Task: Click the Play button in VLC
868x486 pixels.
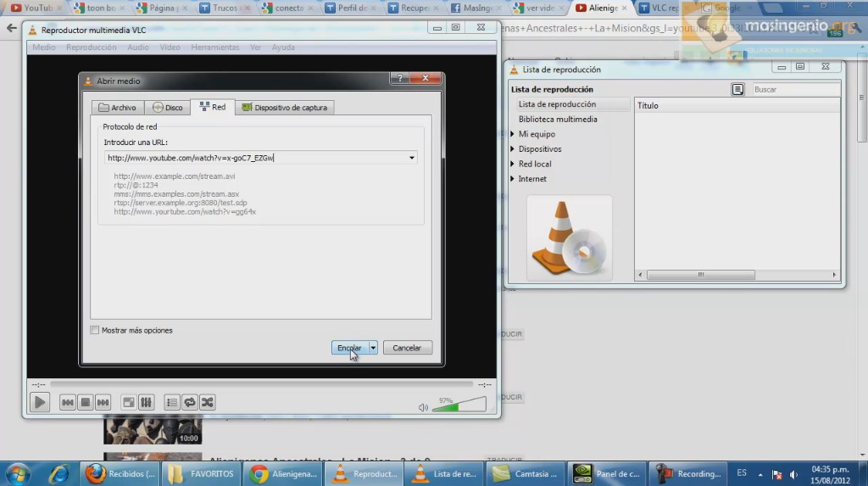Action: [39, 402]
